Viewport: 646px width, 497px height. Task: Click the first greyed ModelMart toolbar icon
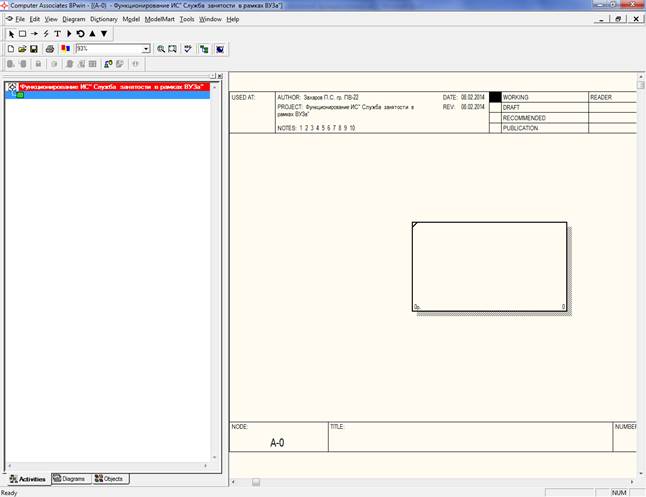(x=11, y=64)
